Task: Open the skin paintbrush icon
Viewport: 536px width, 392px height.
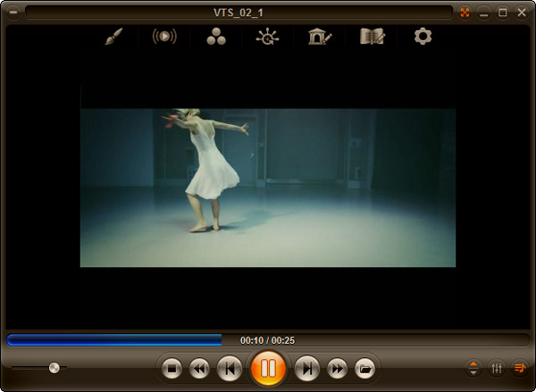Action: click(113, 37)
